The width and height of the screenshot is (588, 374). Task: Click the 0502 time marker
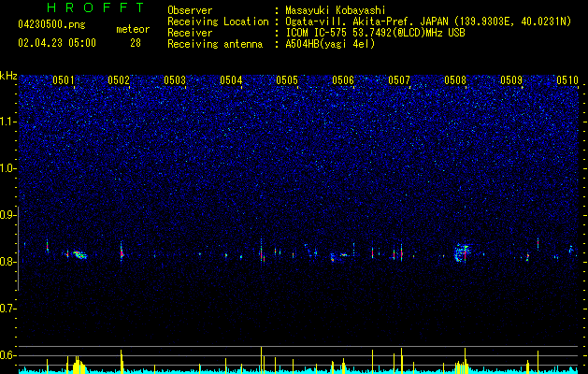click(x=119, y=79)
